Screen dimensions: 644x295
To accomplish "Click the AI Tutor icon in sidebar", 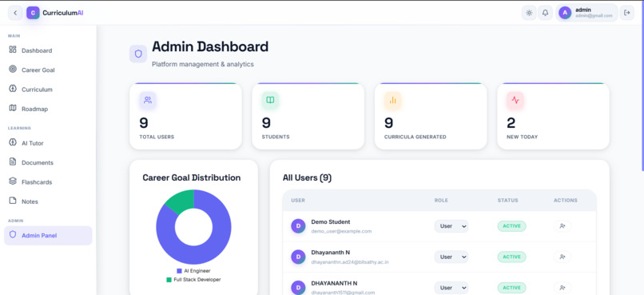I will point(13,142).
